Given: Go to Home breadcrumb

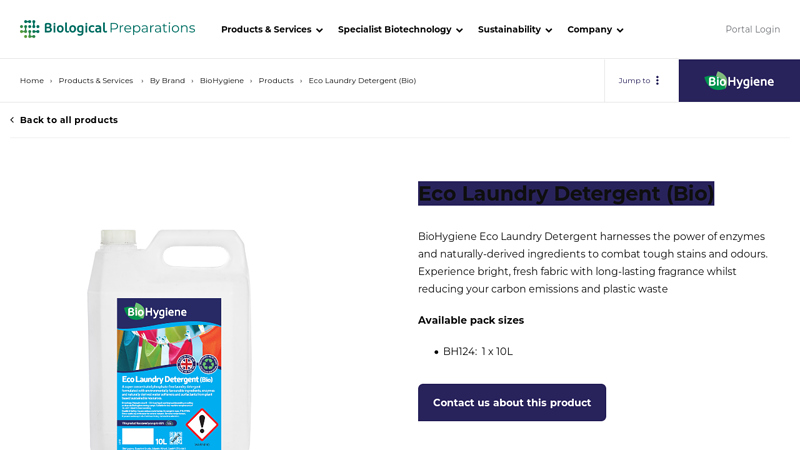Looking at the screenshot, I should pyautogui.click(x=32, y=81).
